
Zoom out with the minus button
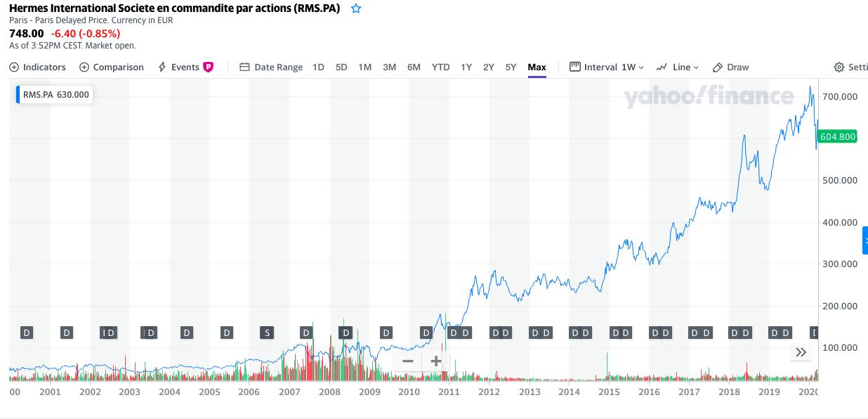tap(408, 361)
